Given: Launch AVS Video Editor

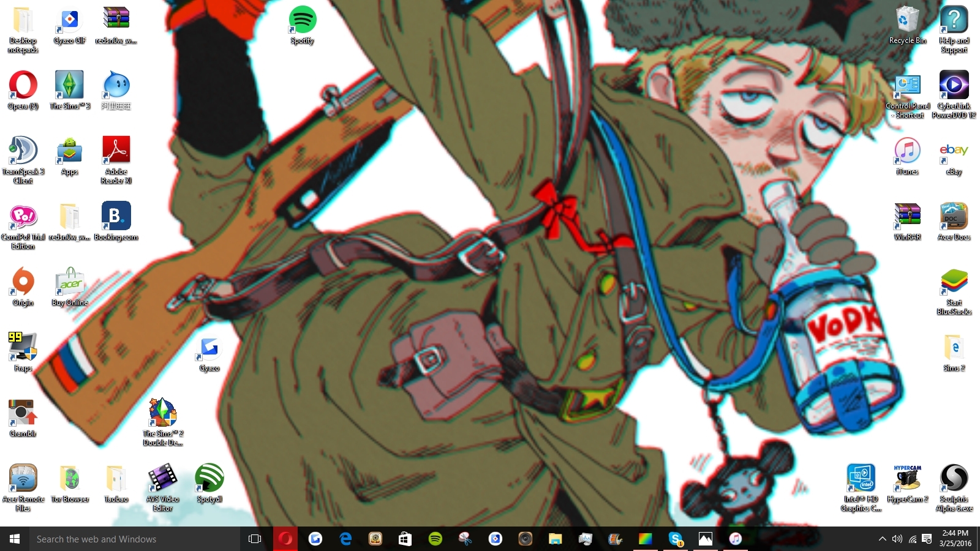Looking at the screenshot, I should point(163,487).
